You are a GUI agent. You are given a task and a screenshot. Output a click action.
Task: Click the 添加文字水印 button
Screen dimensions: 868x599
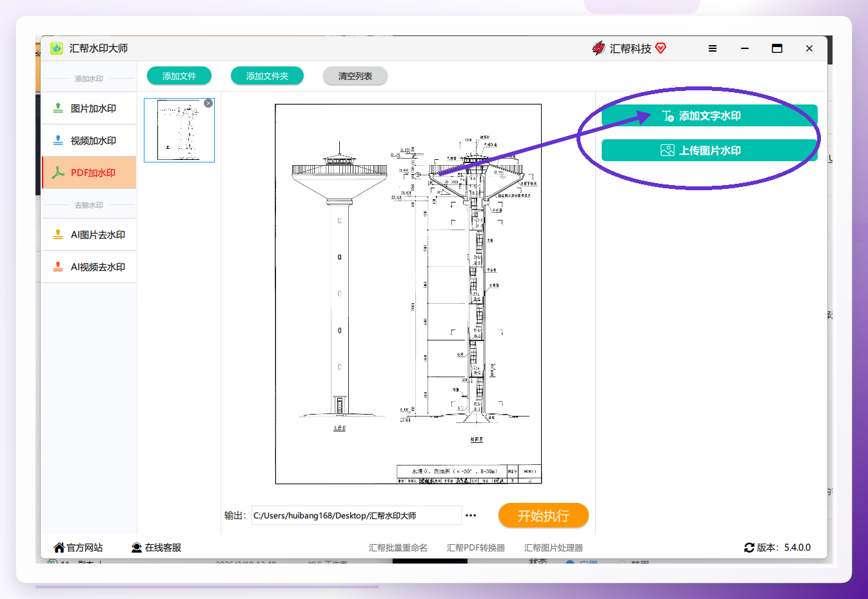tap(709, 115)
